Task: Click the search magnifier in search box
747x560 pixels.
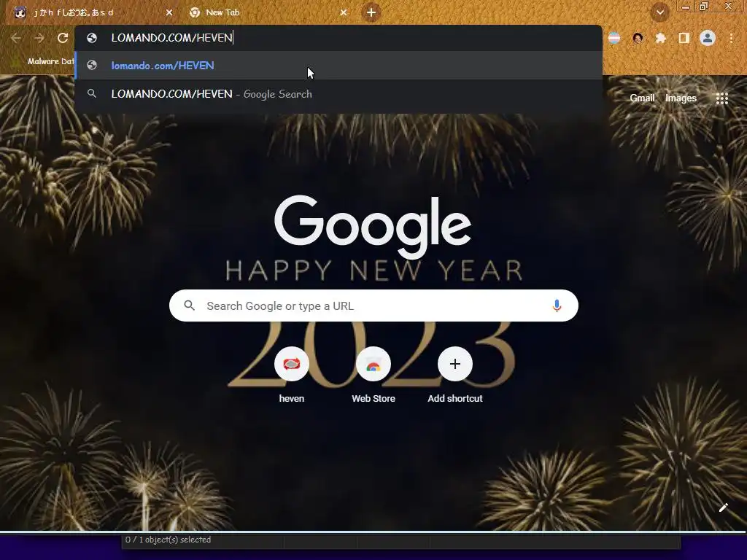Action: [189, 306]
